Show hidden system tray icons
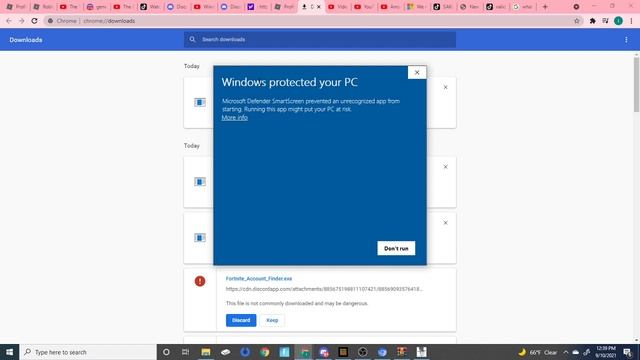 click(x=566, y=352)
